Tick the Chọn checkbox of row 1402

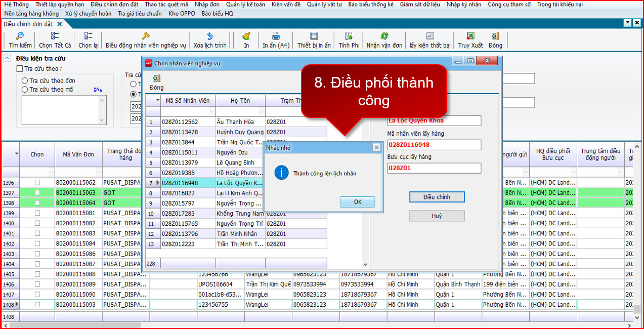37,243
